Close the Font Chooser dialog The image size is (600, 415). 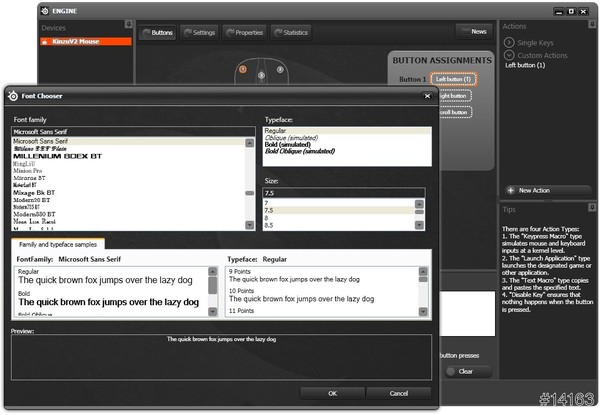tap(428, 96)
